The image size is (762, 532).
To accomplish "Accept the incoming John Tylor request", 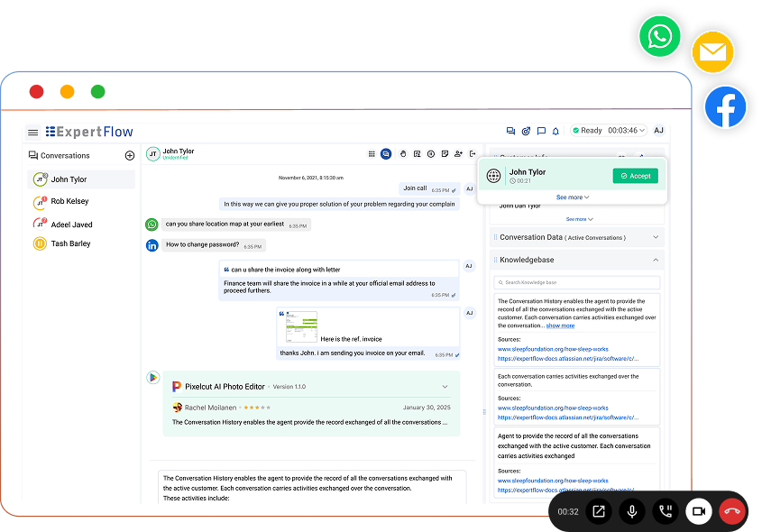I will (635, 176).
